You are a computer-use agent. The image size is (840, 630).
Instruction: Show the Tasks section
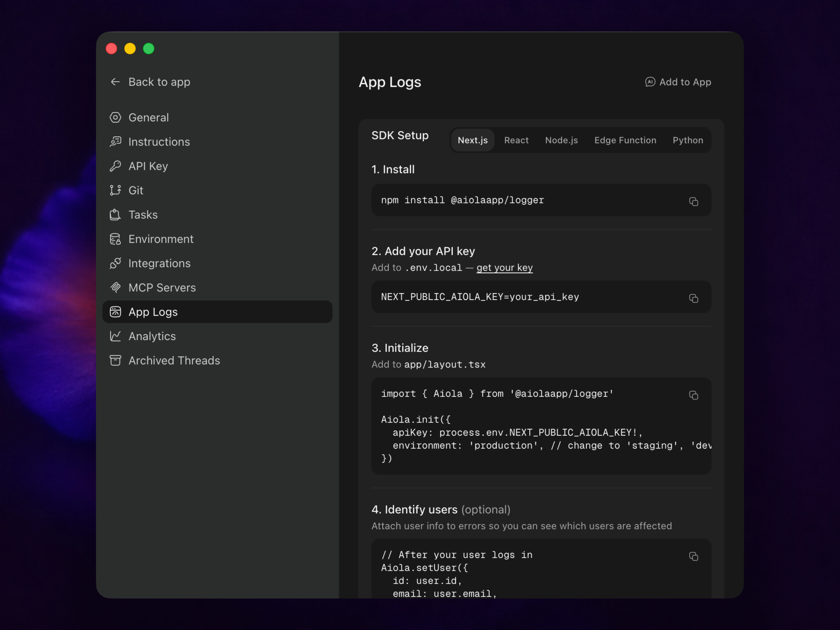[217, 215]
